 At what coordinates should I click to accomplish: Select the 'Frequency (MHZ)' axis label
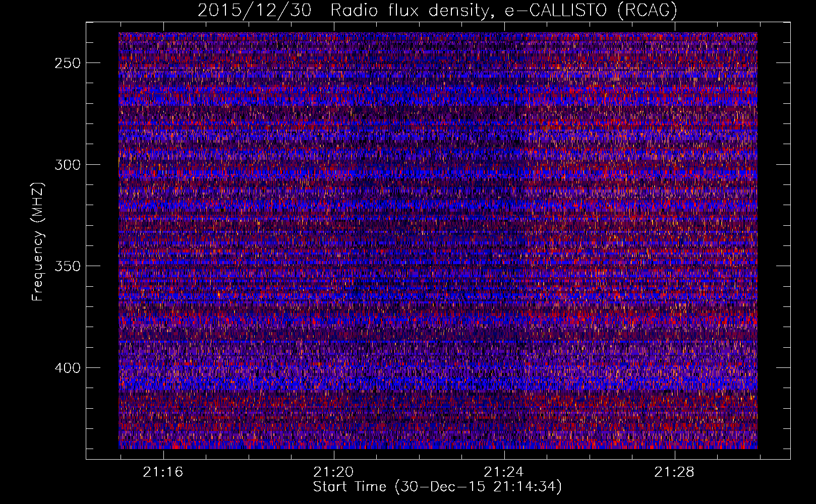click(38, 241)
